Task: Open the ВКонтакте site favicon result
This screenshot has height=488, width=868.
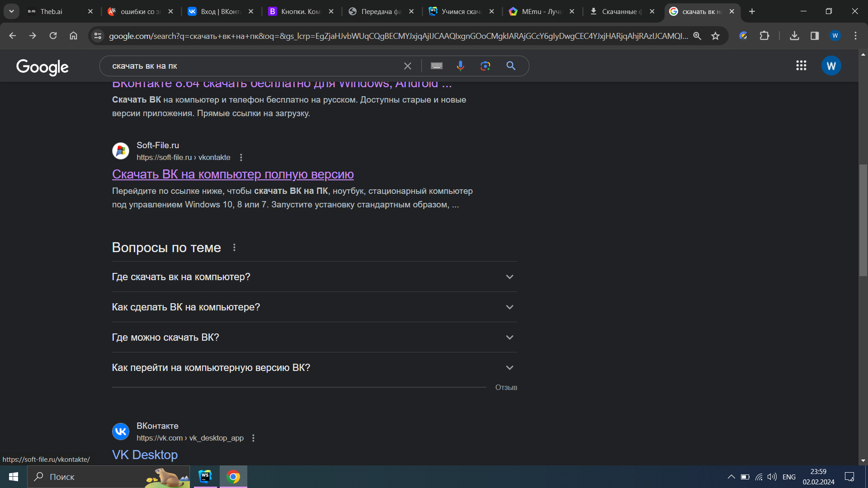Action: click(121, 432)
